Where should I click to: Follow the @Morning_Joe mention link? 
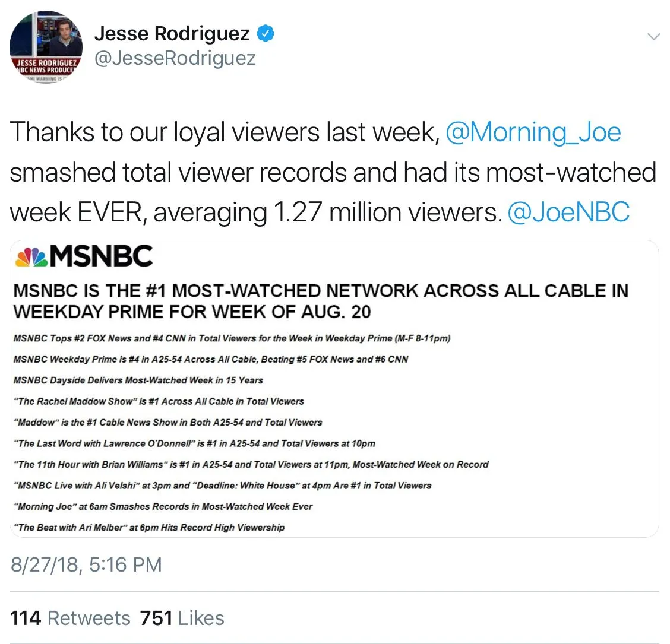[x=533, y=132]
